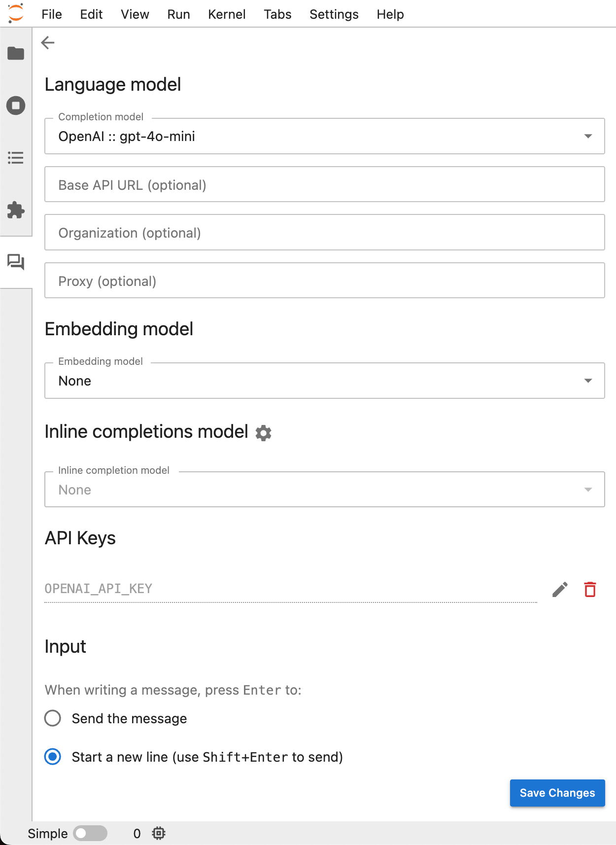Image resolution: width=616 pixels, height=845 pixels.
Task: Focus the Base API URL field
Action: (x=325, y=184)
